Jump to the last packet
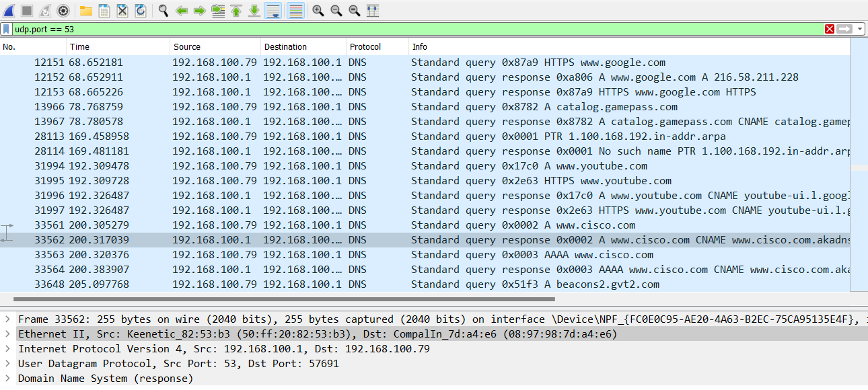 (254, 11)
